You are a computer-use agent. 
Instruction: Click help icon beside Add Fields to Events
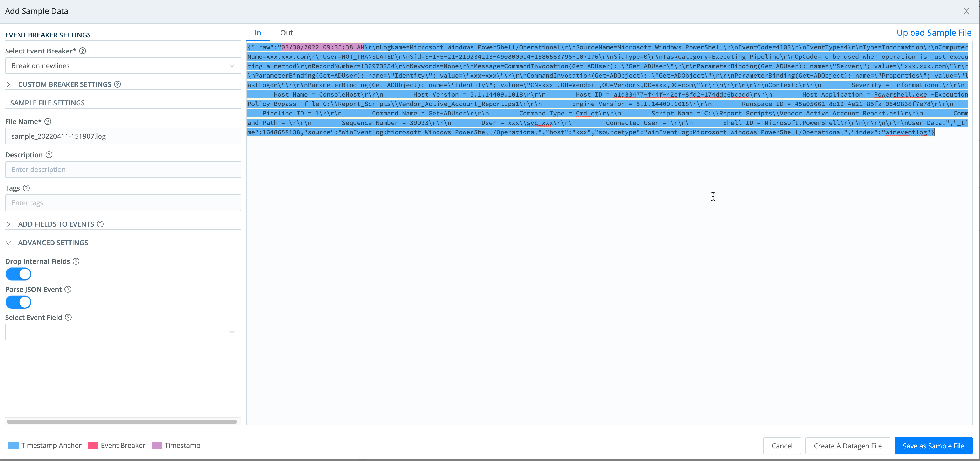pyautogui.click(x=100, y=224)
